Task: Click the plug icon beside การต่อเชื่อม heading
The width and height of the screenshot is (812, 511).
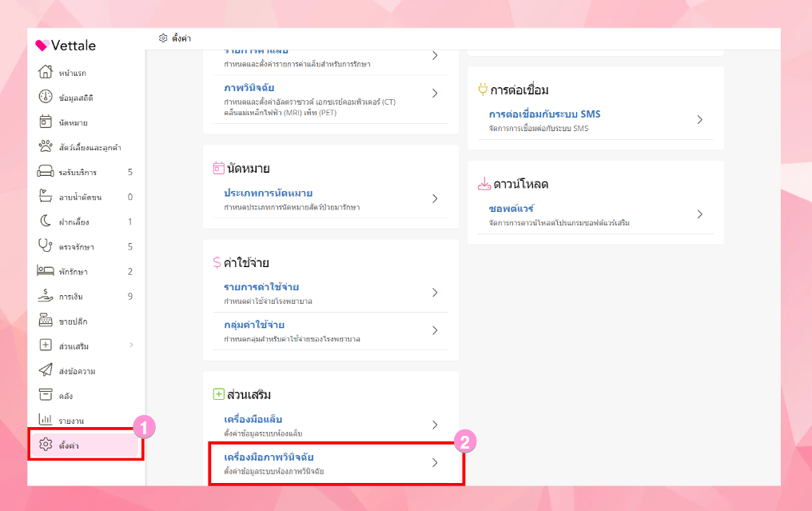Action: (x=483, y=90)
